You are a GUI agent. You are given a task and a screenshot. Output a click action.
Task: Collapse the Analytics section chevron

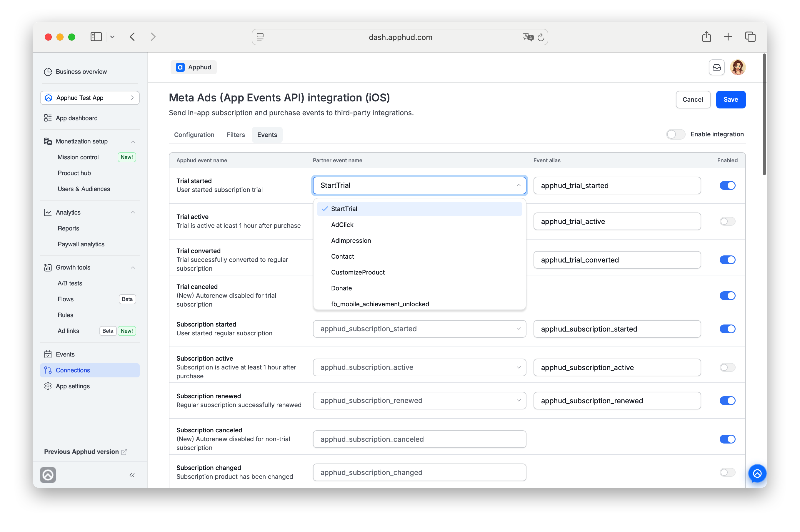(133, 213)
